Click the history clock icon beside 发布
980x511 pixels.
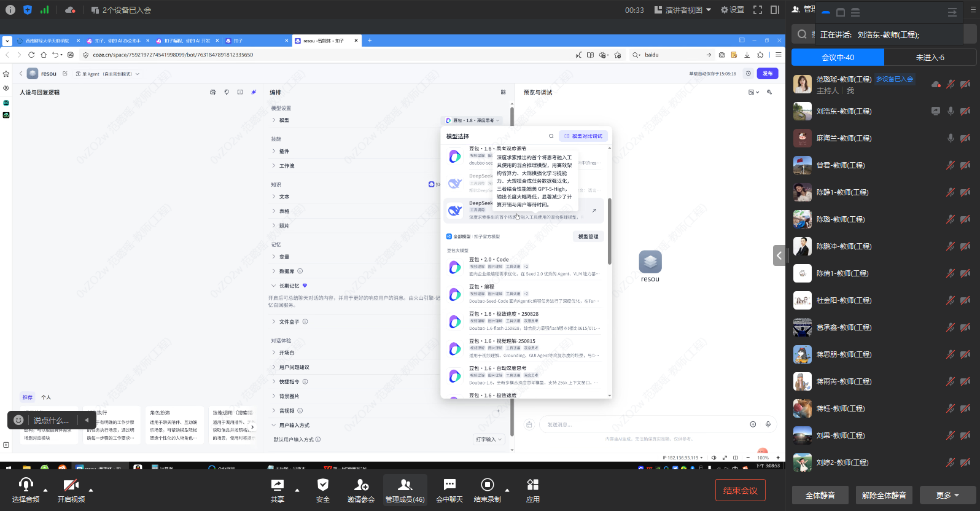coord(749,74)
